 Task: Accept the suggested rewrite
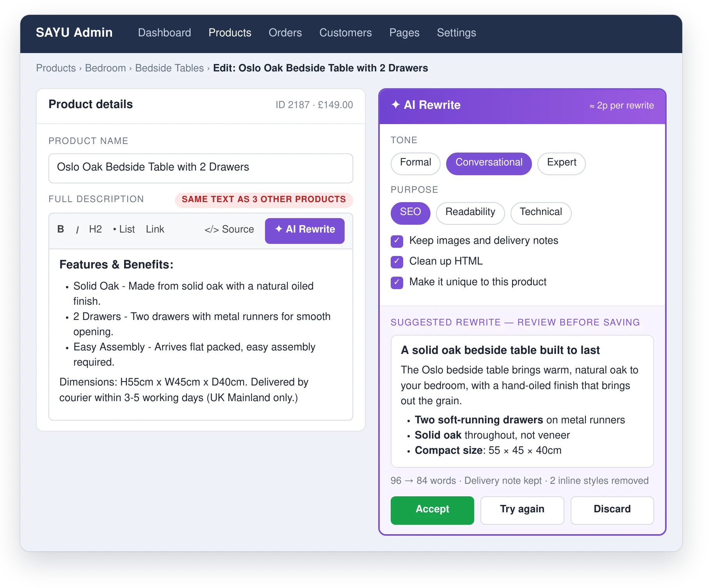[x=432, y=511]
